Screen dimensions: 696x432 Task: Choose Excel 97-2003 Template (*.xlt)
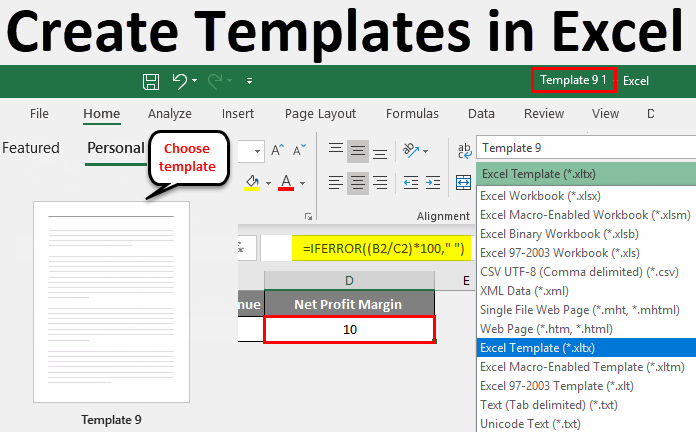click(x=587, y=386)
